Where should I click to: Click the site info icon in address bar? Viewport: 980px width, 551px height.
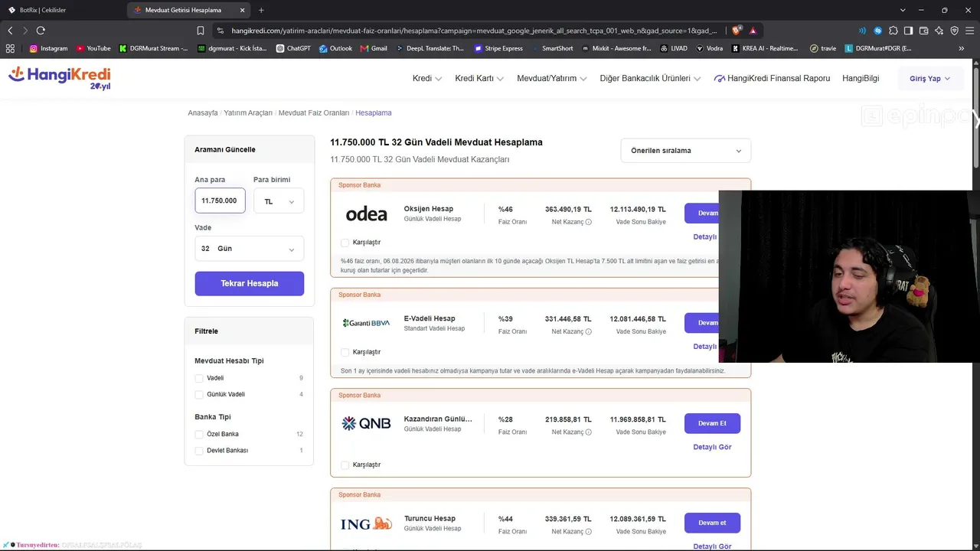pyautogui.click(x=220, y=31)
